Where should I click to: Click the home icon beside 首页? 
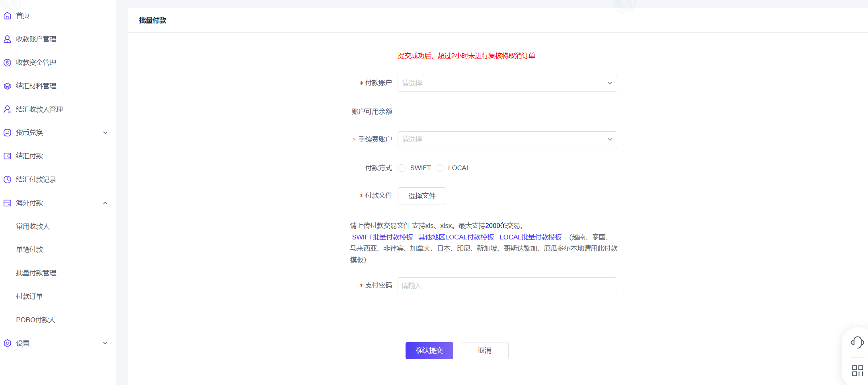point(7,16)
